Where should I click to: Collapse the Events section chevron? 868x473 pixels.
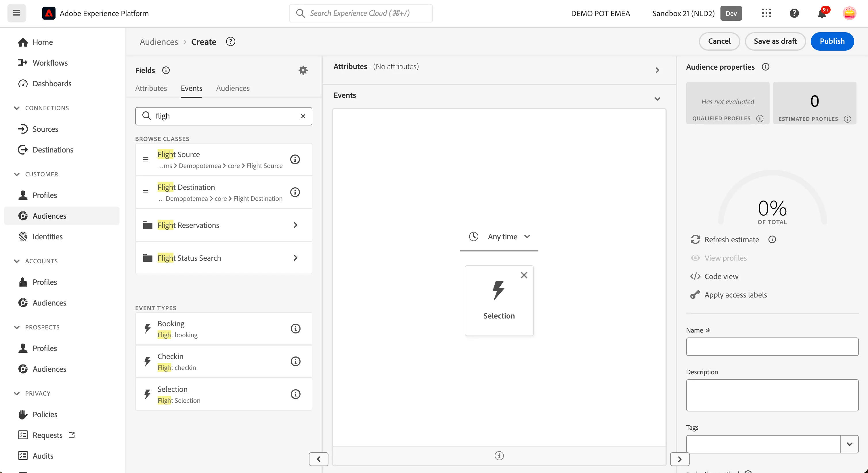pyautogui.click(x=657, y=99)
